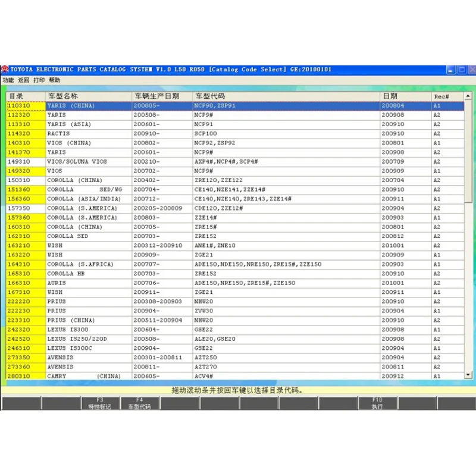Select catalog code 167310
The width and height of the screenshot is (476, 476).
[x=26, y=292]
